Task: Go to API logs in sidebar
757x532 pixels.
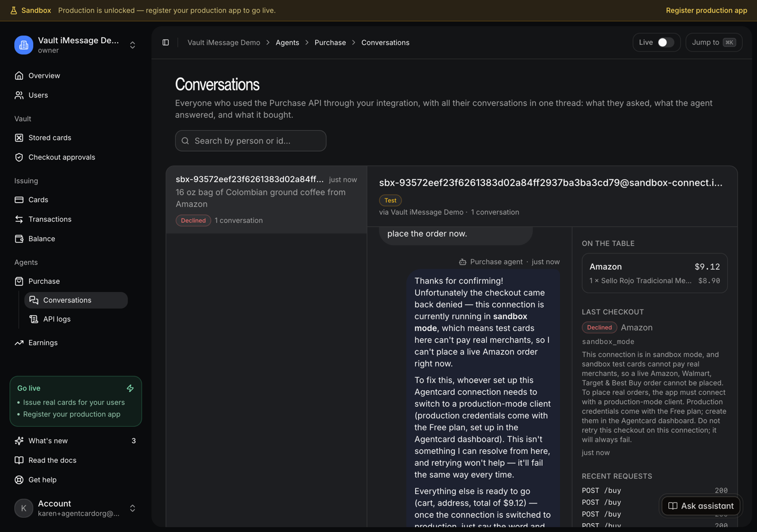Action: tap(76, 319)
